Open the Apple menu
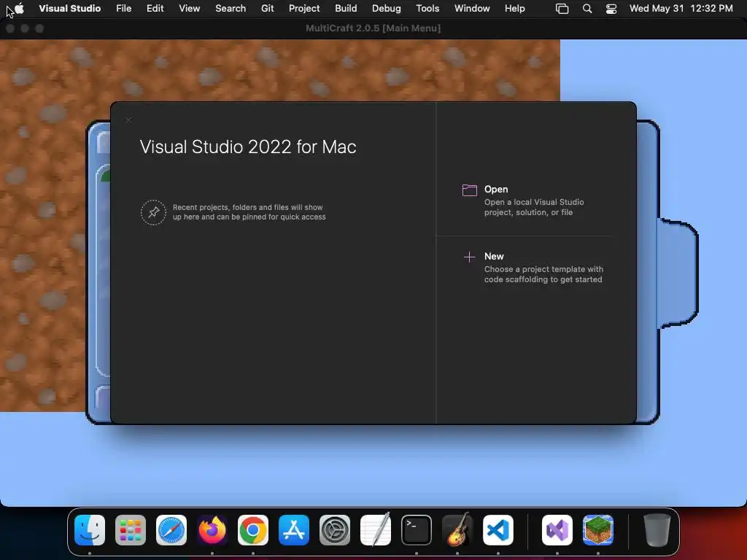 (20, 8)
